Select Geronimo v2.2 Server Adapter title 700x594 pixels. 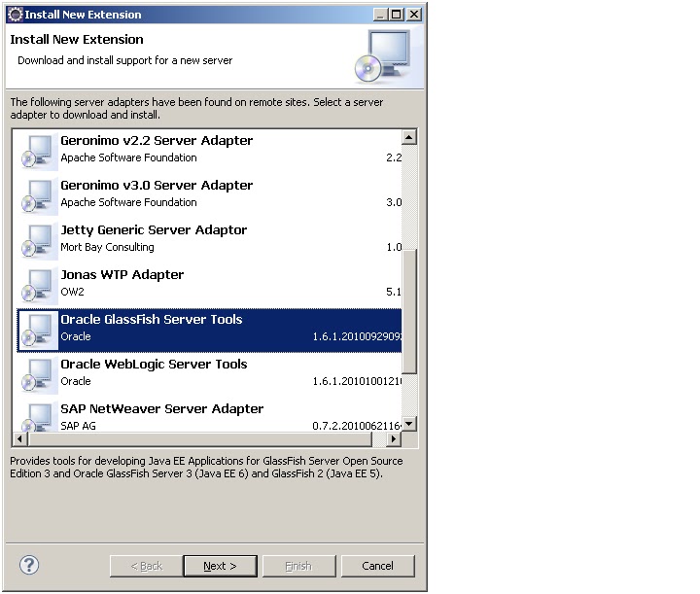coord(157,141)
